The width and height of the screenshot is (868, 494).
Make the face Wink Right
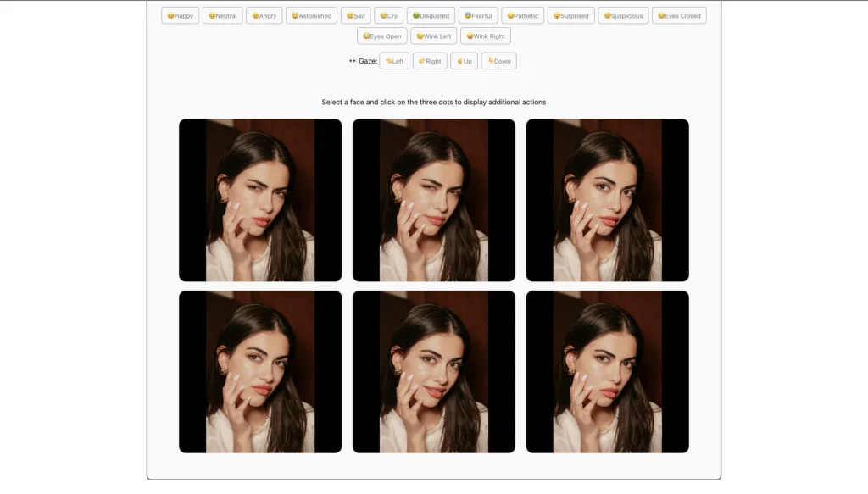(486, 36)
